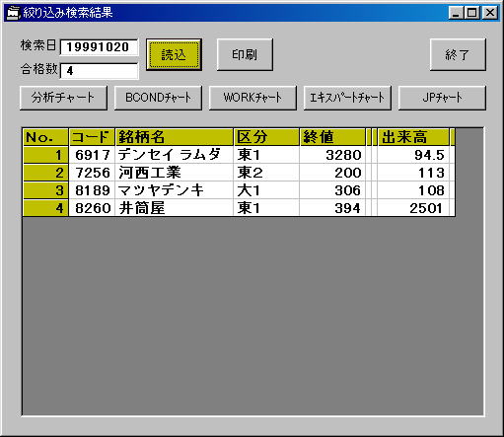504x437 pixels.
Task: Open the エキスパートチャート chart
Action: 347,98
